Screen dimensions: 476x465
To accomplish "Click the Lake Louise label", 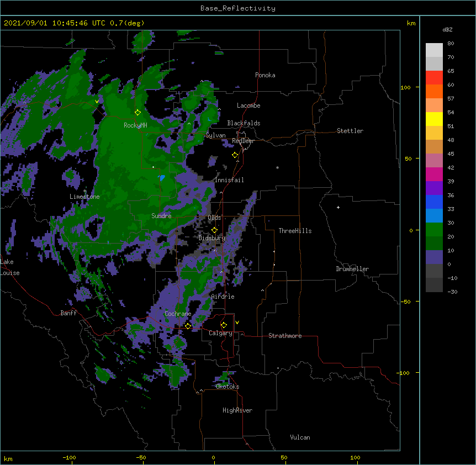I will [10, 267].
